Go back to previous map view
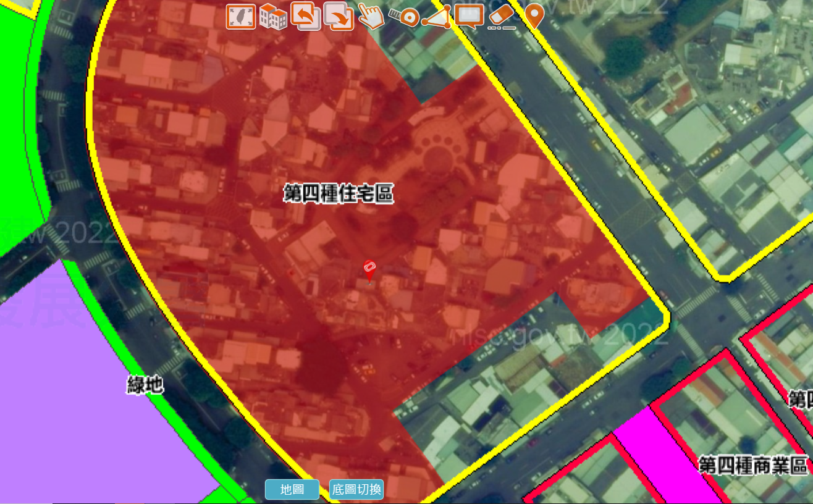Image resolution: width=813 pixels, height=504 pixels. tap(305, 17)
